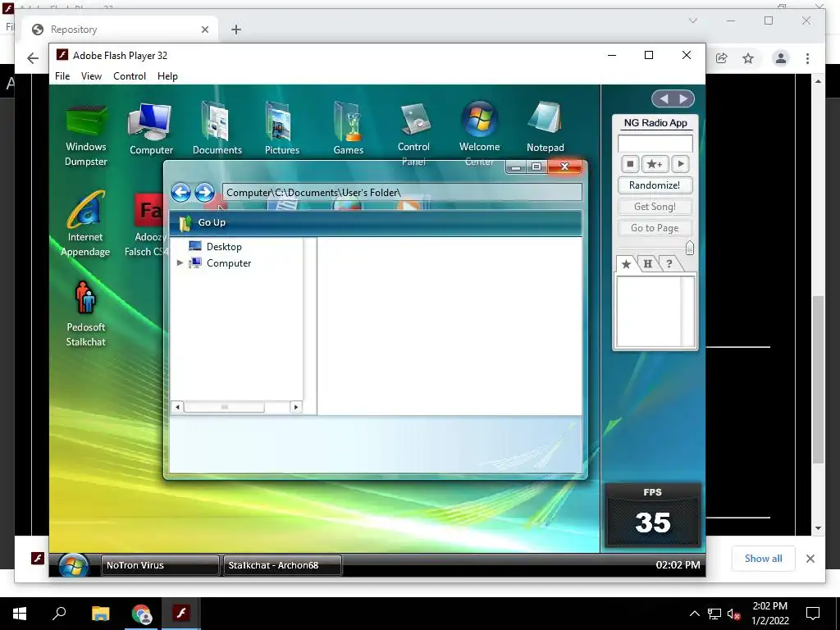Click the browser share page icon
Viewport: 840px width, 630px height.
[722, 58]
